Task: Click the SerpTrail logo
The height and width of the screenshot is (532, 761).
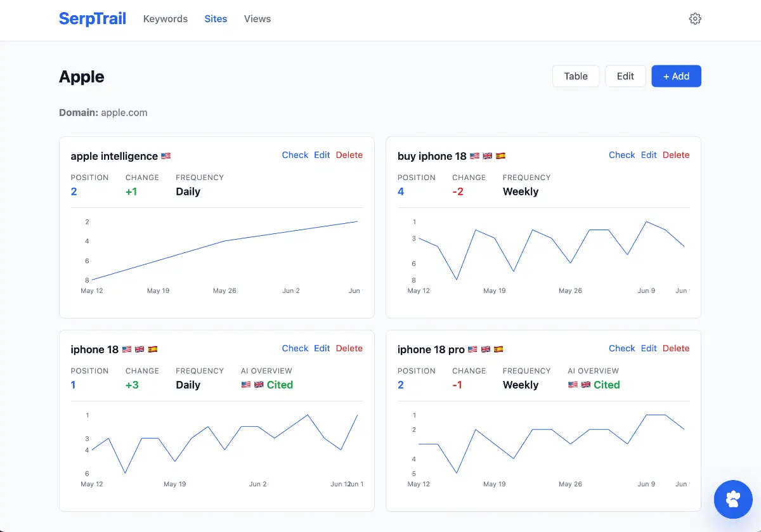Action: coord(93,19)
